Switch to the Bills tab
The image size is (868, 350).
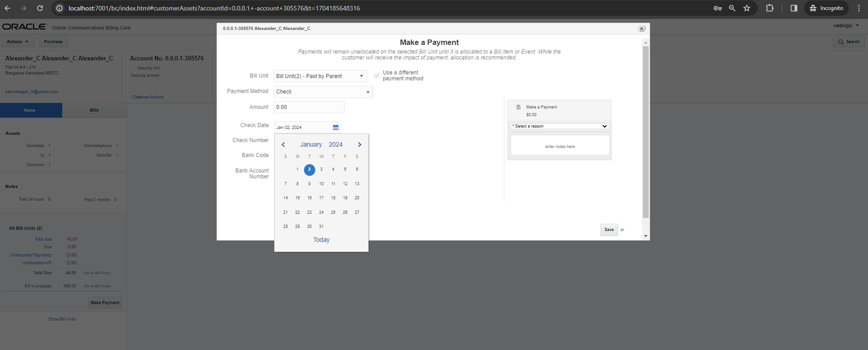[x=94, y=110]
